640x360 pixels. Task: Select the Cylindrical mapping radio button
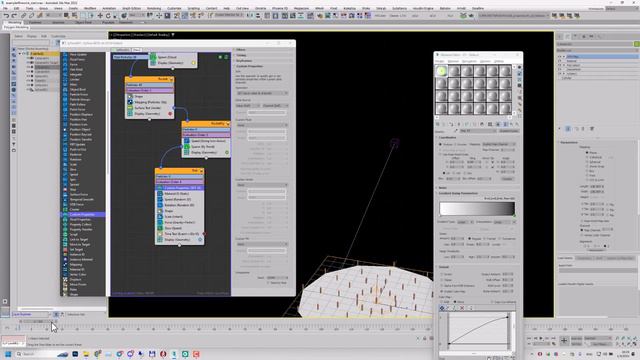587,157
